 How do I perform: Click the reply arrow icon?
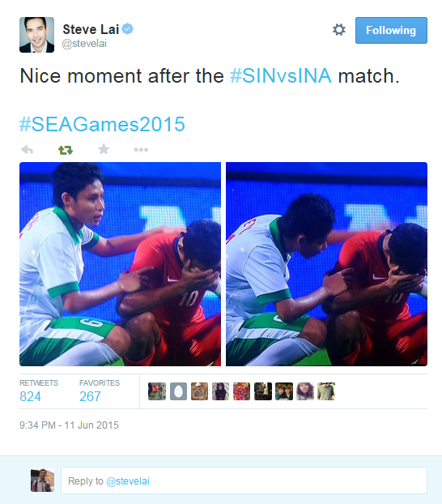(x=28, y=149)
